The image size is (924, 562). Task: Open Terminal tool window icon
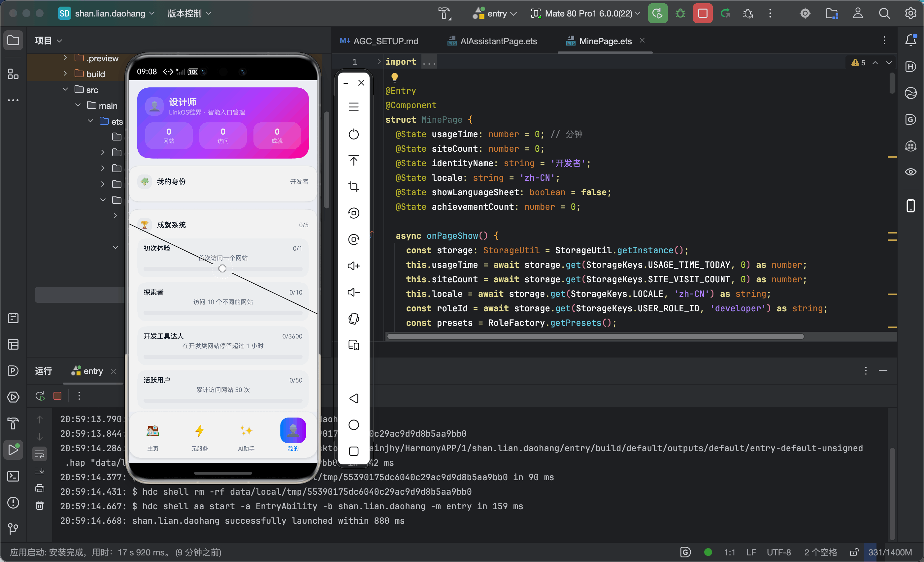[x=13, y=476]
